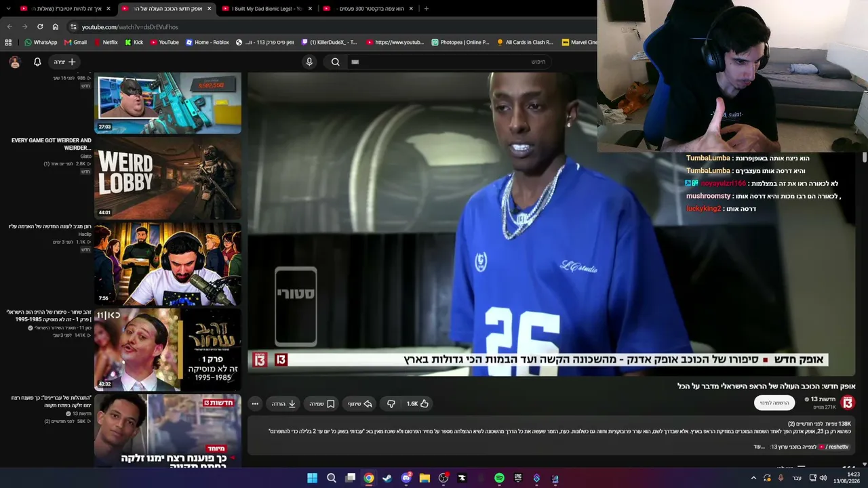This screenshot has height=488, width=868.
Task: Click the שמירה (Save) bookmark button
Action: tap(322, 404)
